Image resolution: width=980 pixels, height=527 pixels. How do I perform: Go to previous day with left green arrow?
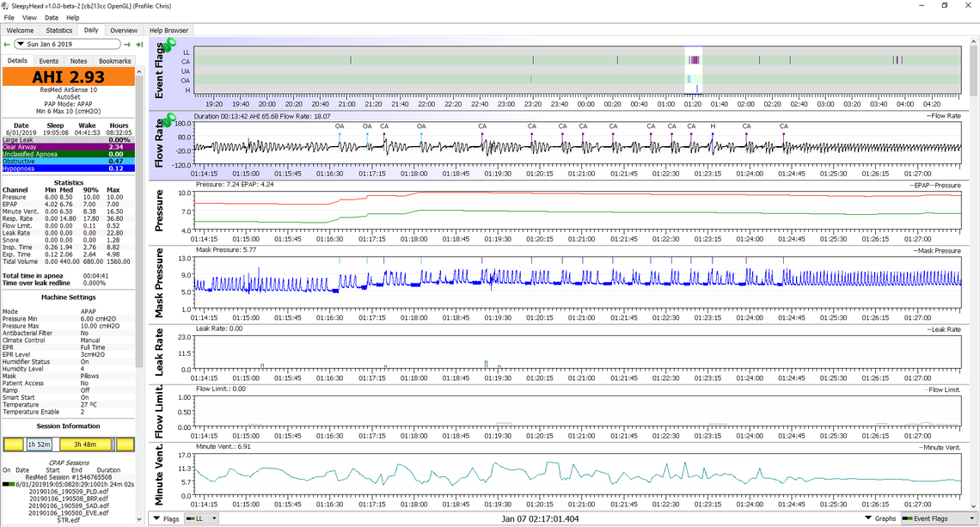pyautogui.click(x=7, y=45)
